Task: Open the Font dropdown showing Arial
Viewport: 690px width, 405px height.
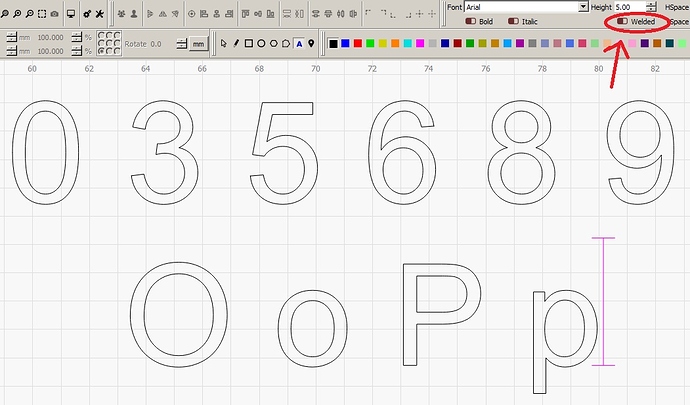Action: point(526,7)
